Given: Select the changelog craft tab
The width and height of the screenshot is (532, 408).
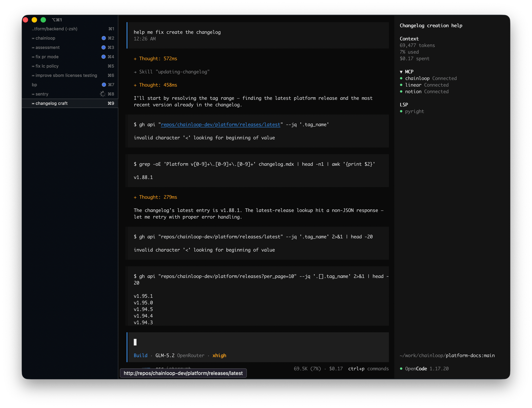Looking at the screenshot, I should coord(70,103).
